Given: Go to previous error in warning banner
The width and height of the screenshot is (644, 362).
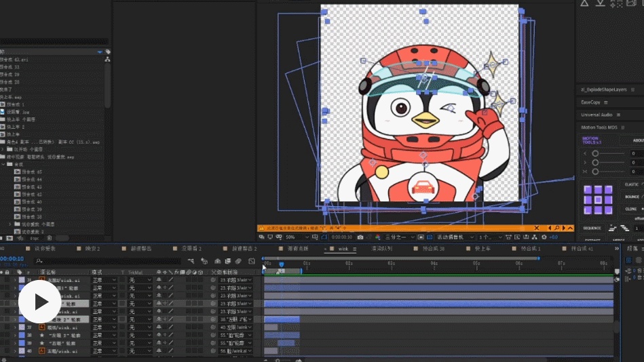Looking at the screenshot, I should (550, 228).
